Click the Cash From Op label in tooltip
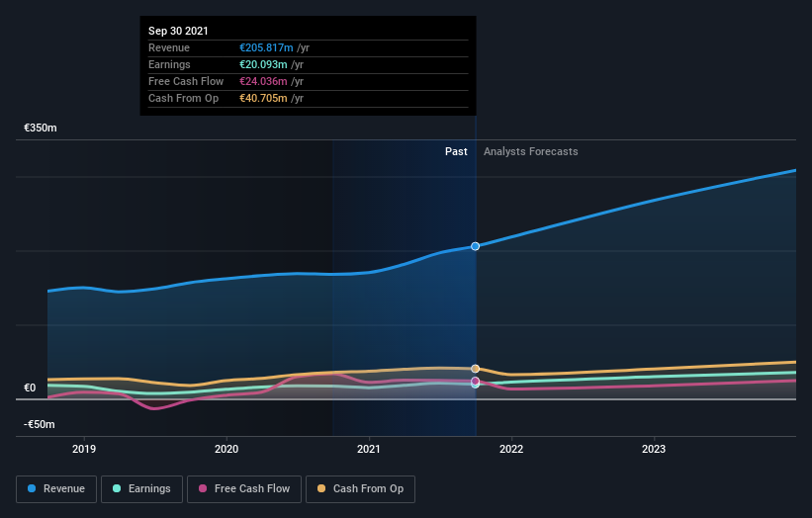The width and height of the screenshot is (812, 518). pyautogui.click(x=183, y=98)
